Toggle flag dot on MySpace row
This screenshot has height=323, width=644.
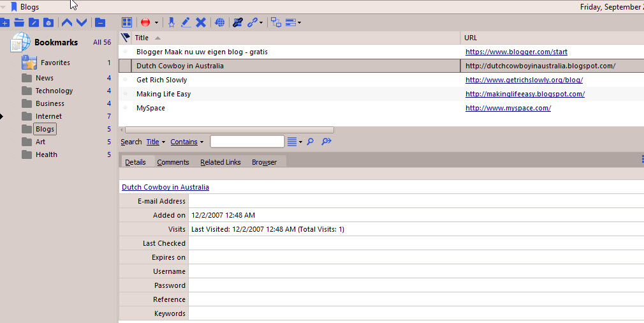(x=125, y=108)
